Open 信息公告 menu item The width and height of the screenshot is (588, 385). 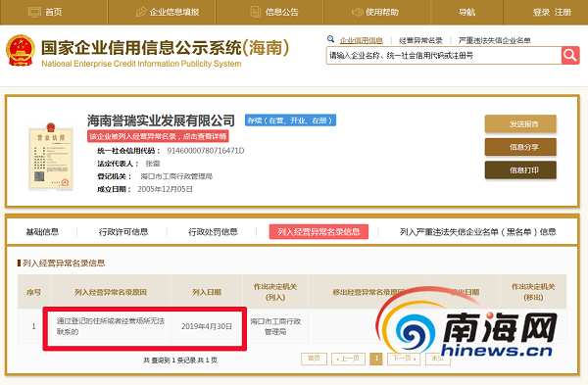point(282,13)
